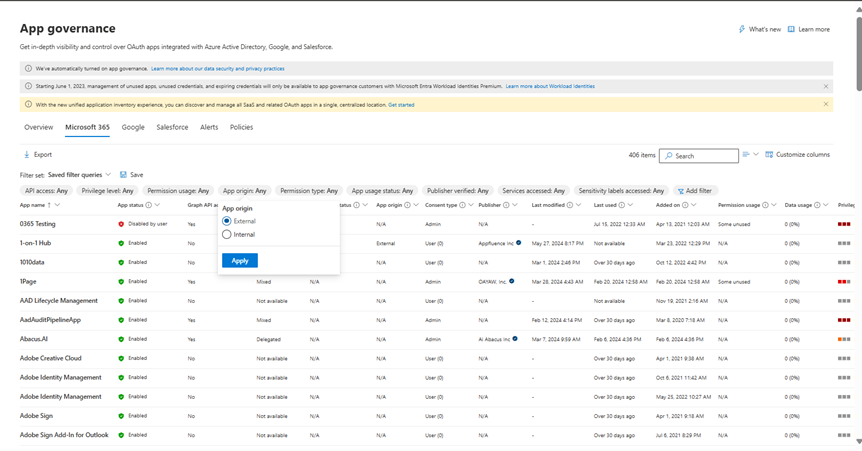
Task: Open the Permission type: Any filter
Action: tap(309, 191)
